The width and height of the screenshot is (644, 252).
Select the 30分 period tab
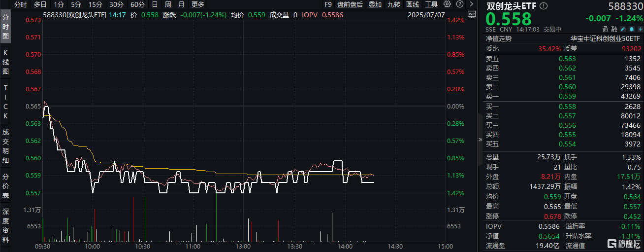coord(116,4)
